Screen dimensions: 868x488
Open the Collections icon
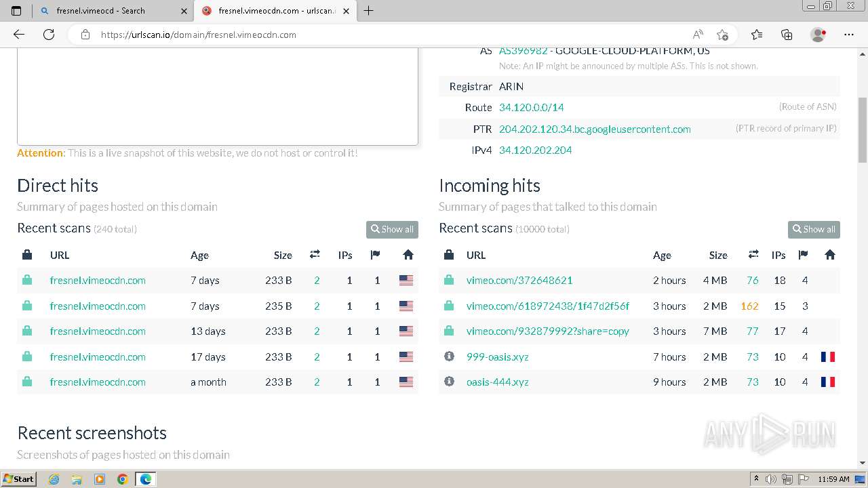coord(787,35)
